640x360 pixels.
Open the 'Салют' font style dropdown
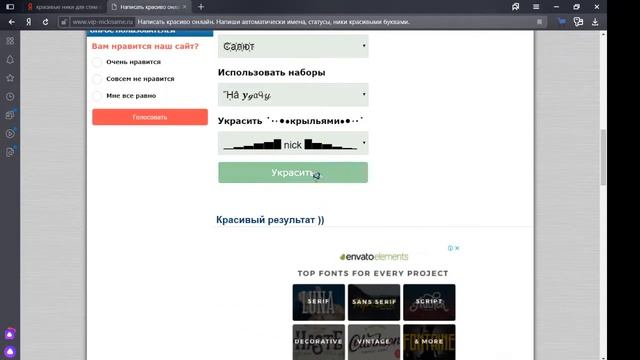[293, 46]
